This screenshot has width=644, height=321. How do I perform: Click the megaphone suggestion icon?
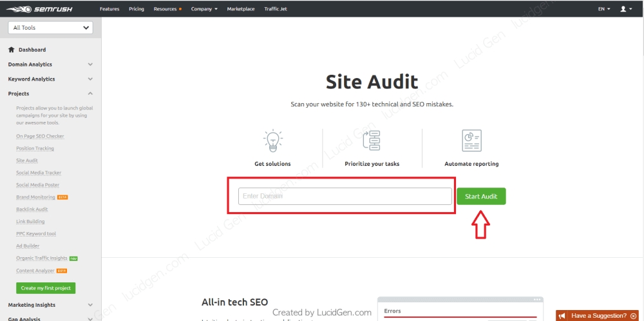click(x=562, y=316)
